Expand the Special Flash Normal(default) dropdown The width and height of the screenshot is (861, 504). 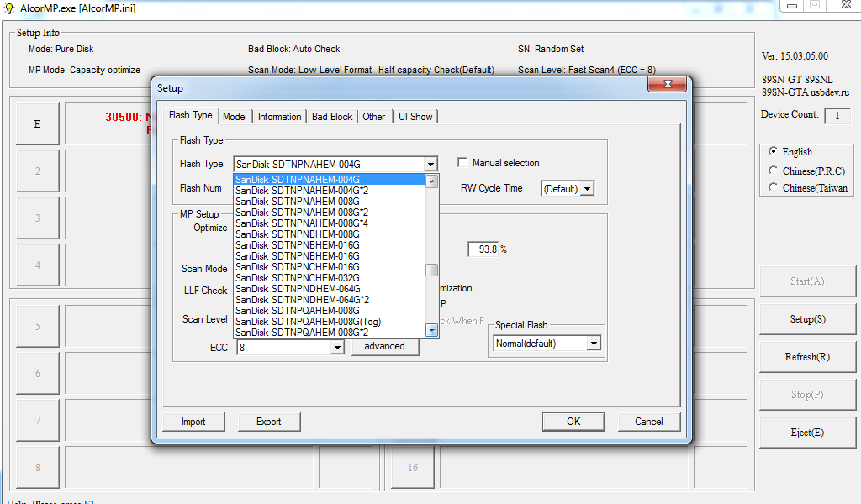(x=594, y=344)
